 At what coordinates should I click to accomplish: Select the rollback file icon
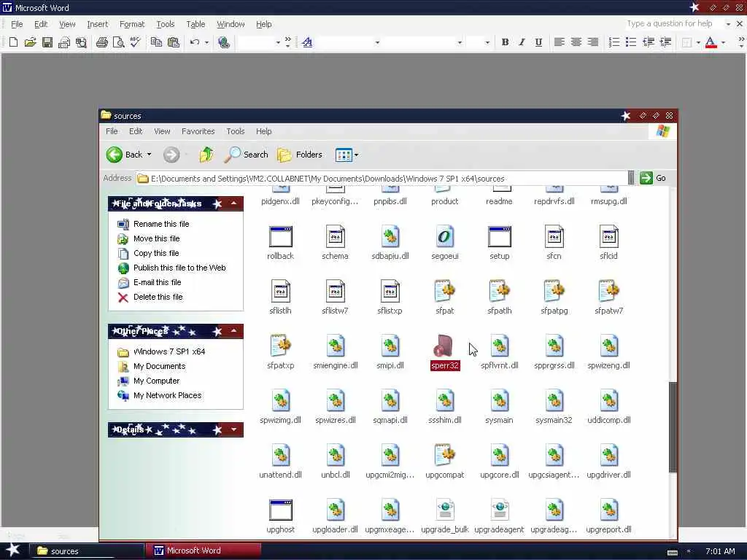[x=281, y=237]
